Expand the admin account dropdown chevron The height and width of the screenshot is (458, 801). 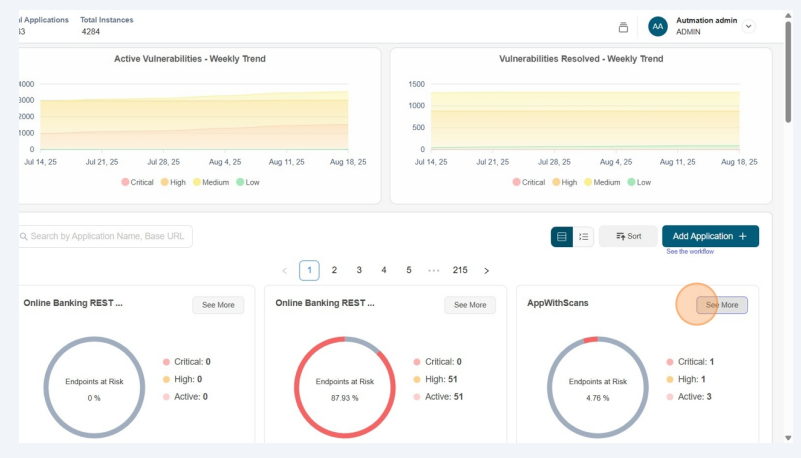(x=749, y=26)
